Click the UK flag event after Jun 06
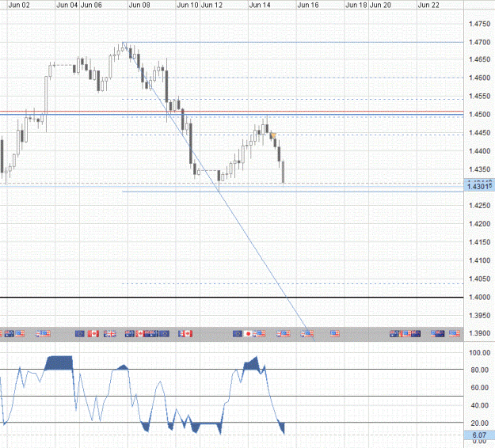Screen dimensions: 495x448 tap(109, 334)
